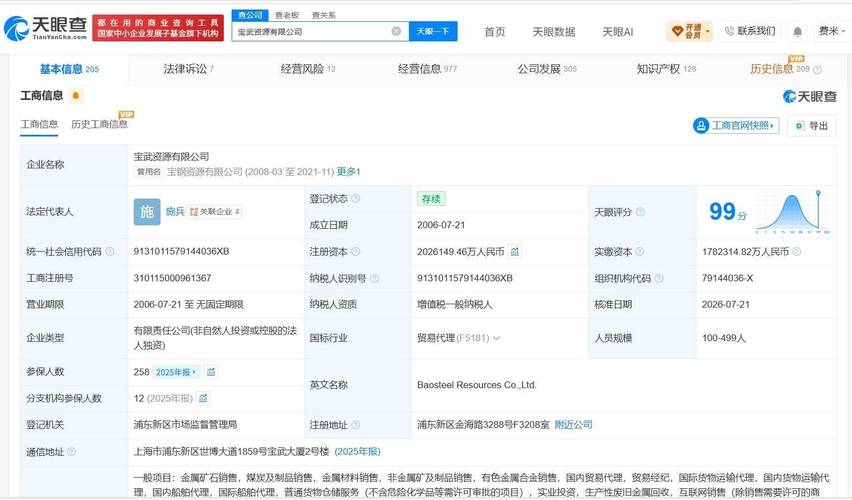Expand the 开通会员 dropdown arrow
Viewport: 852px width, 500px height.
tap(707, 32)
